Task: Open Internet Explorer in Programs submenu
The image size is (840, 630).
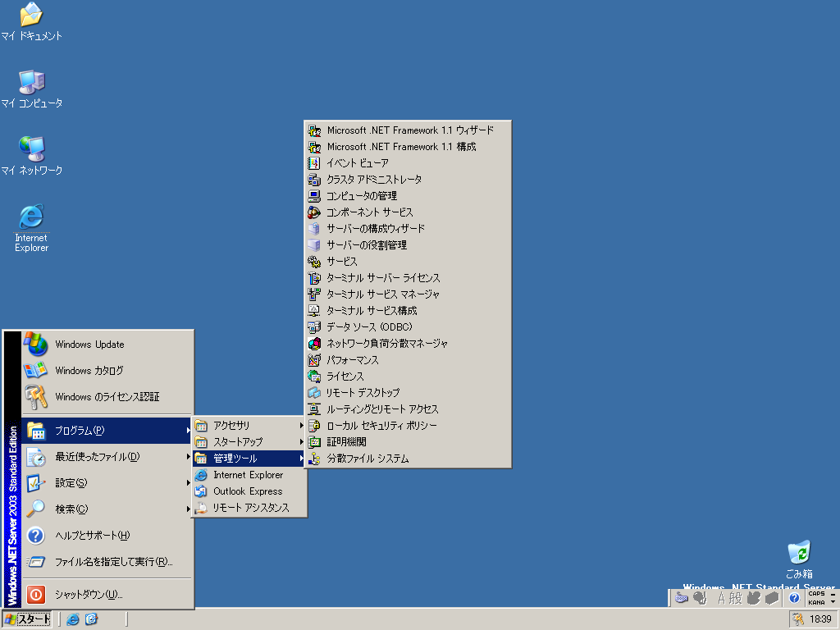Action: (x=250, y=475)
